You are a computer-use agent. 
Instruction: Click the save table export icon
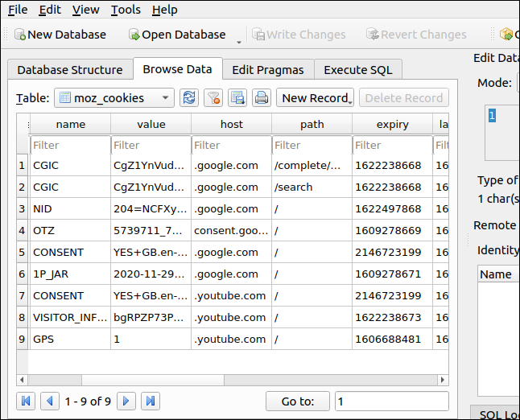[237, 98]
